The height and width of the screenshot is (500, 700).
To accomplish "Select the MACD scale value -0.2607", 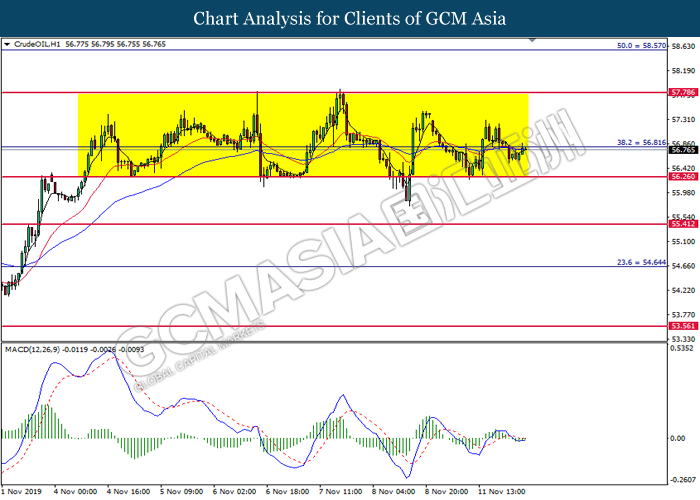I will [x=682, y=480].
